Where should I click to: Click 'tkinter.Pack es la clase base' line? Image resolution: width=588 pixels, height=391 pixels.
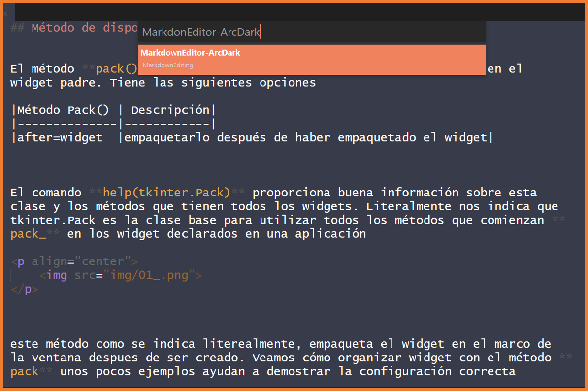click(277, 220)
